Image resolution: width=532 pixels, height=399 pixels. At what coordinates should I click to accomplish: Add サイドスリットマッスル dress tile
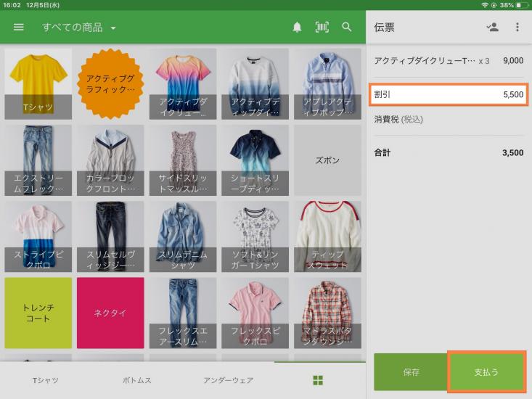click(x=183, y=160)
